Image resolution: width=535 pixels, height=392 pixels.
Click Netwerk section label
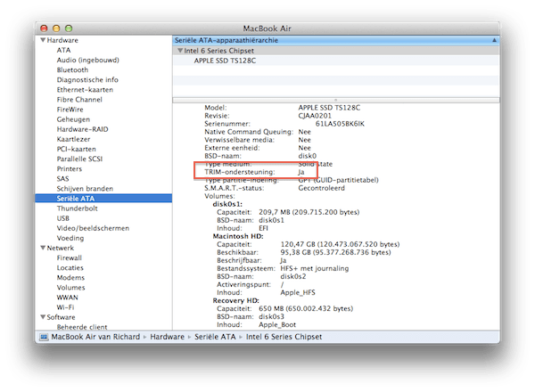pyautogui.click(x=61, y=248)
